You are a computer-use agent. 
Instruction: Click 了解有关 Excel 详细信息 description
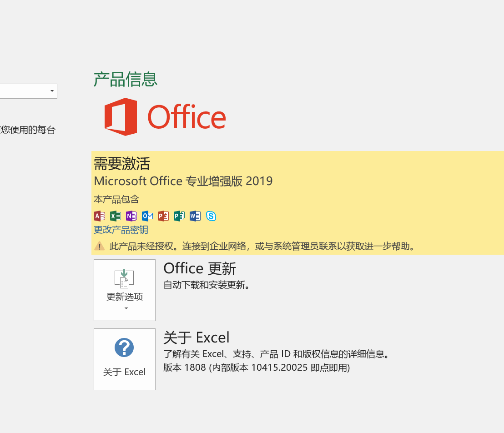coord(276,354)
